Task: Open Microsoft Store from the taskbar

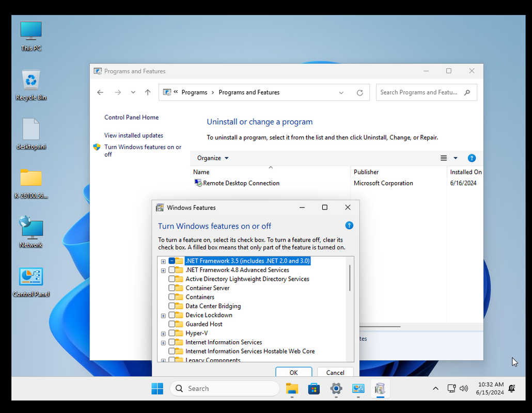Action: tap(314, 389)
